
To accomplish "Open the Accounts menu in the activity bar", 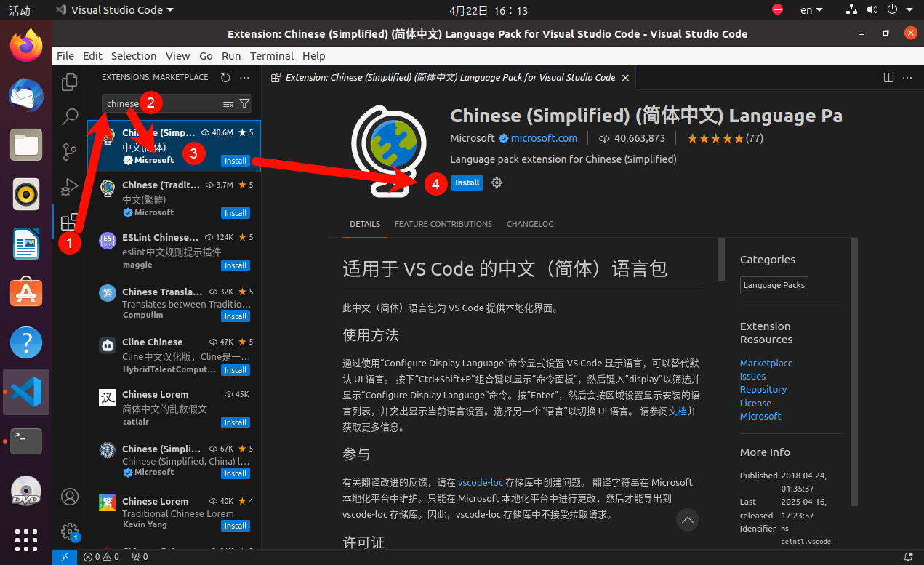I will (x=70, y=497).
